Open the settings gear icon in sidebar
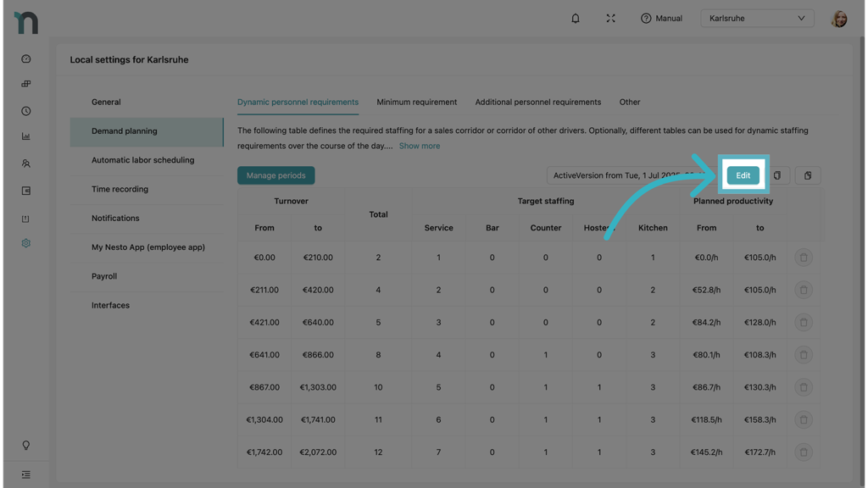 [x=26, y=243]
